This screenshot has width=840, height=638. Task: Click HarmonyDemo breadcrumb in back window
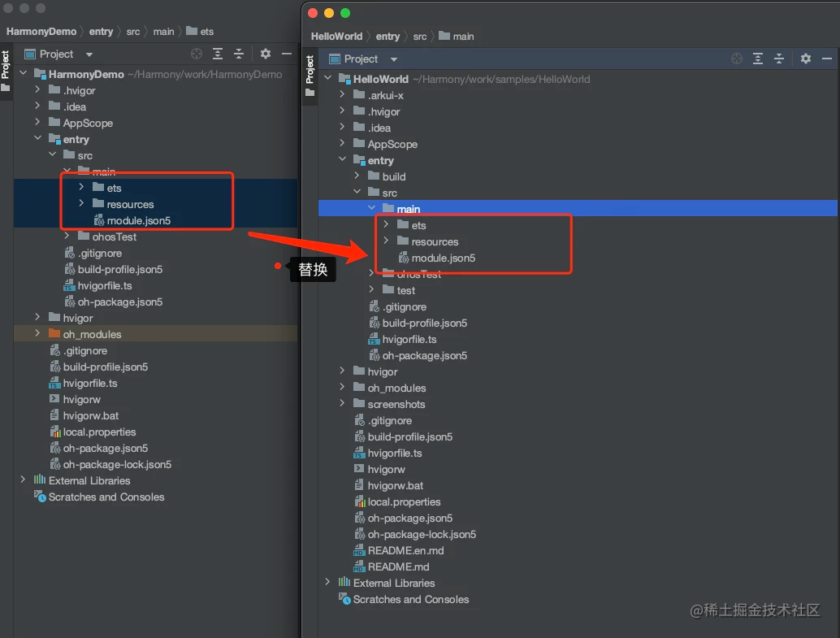[x=41, y=32]
